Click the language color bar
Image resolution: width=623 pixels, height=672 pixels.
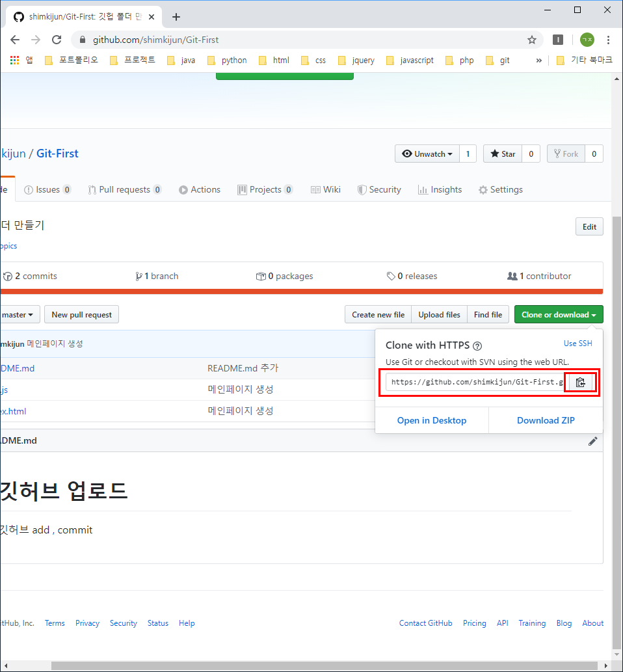click(302, 291)
